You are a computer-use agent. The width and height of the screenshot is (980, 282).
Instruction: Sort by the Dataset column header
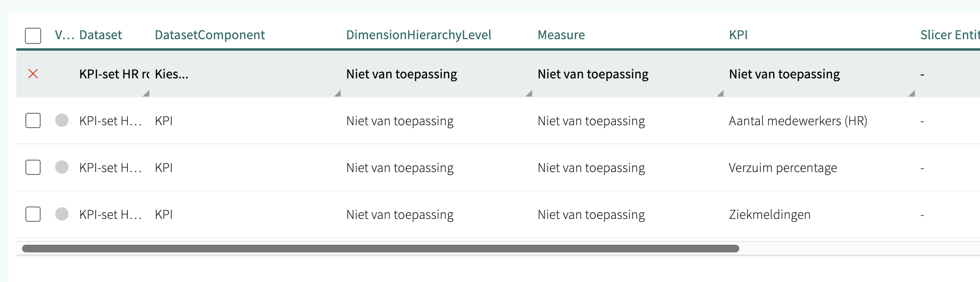pyautogui.click(x=100, y=35)
